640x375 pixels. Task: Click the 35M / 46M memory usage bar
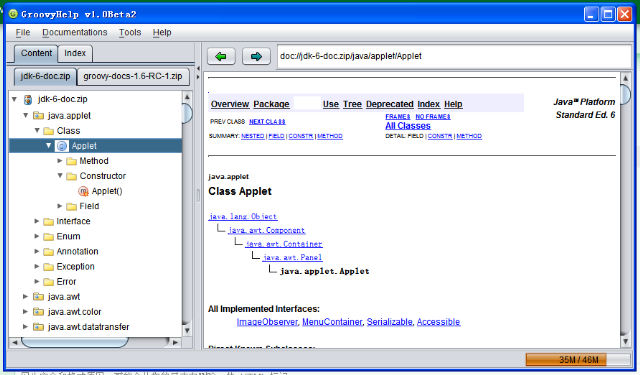point(578,359)
